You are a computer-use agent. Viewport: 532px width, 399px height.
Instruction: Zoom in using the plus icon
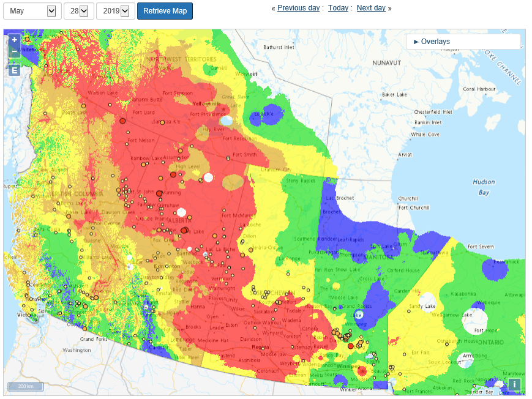[x=14, y=39]
